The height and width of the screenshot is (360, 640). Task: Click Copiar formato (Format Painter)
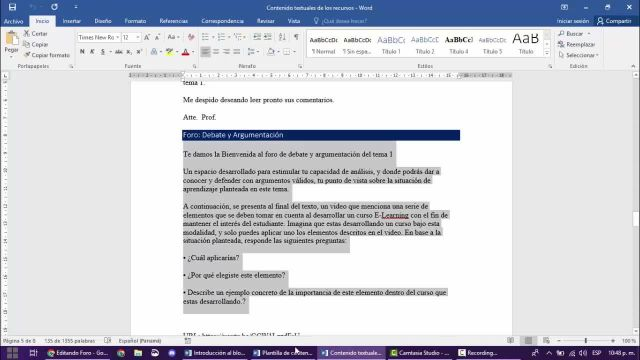[x=47, y=55]
